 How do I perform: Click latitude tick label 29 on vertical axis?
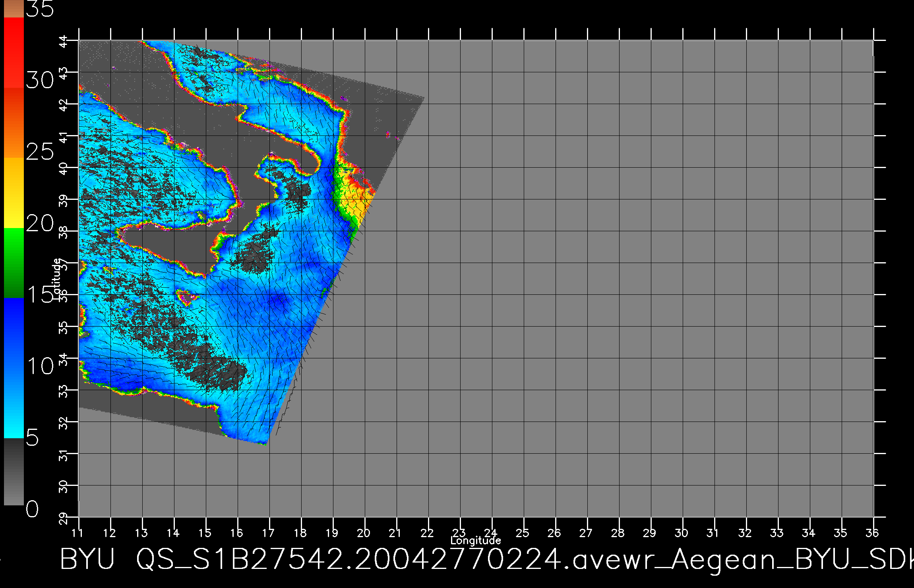(x=64, y=518)
